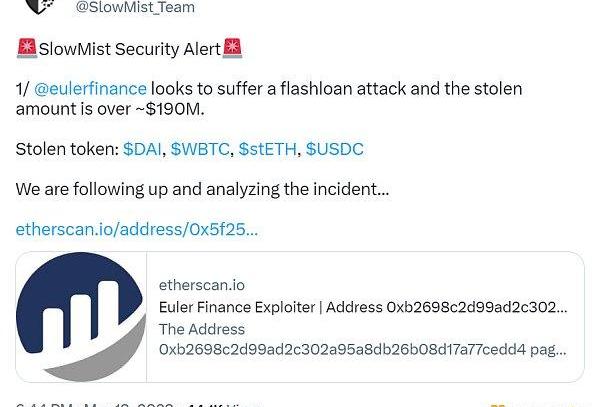Select the $WBTC cashtag
Viewport: 600px width, 407px height.
click(201, 149)
